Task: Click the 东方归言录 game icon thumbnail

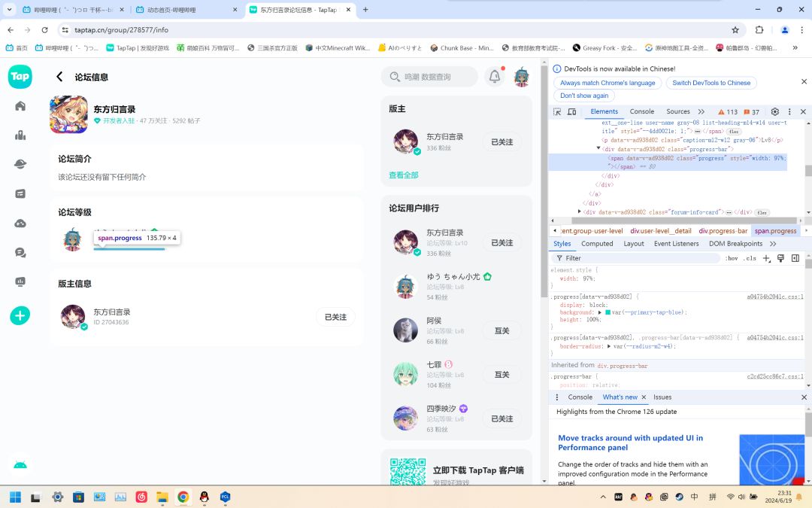Action: pos(68,114)
